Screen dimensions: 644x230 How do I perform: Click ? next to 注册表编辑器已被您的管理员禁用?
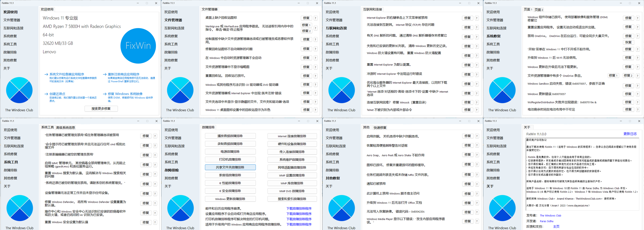tap(155, 155)
